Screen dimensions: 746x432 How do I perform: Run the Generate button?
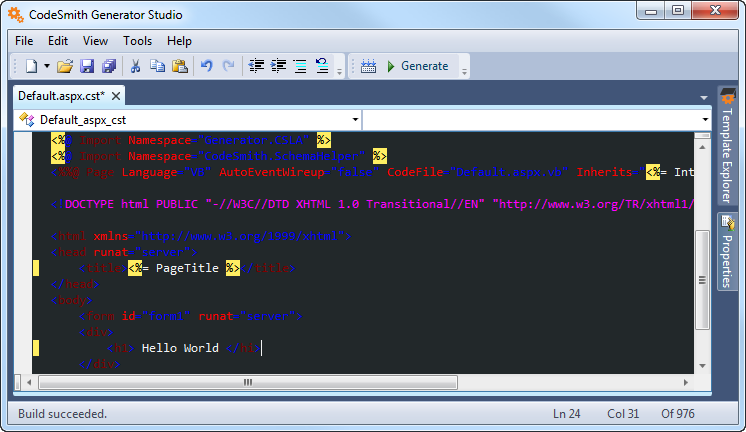(418, 66)
